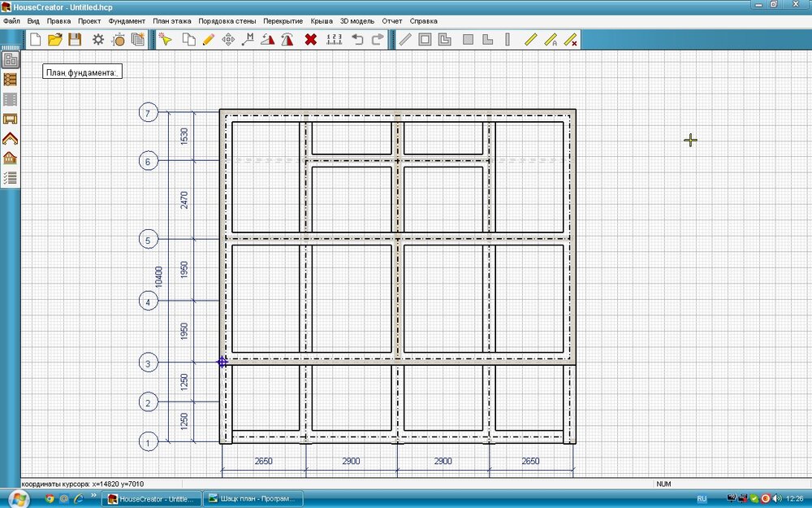Select the L-shaped contour drawing tool
Image resolution: width=812 pixels, height=508 pixels.
pos(445,39)
